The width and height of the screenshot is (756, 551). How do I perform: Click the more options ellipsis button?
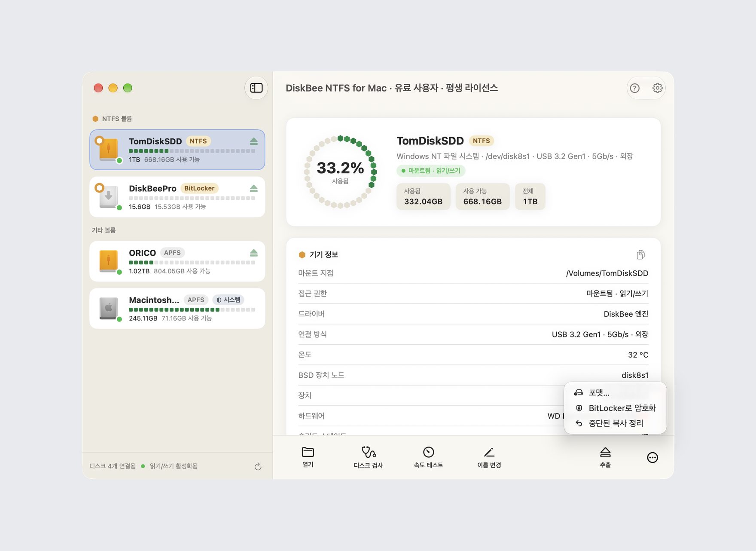tap(652, 458)
